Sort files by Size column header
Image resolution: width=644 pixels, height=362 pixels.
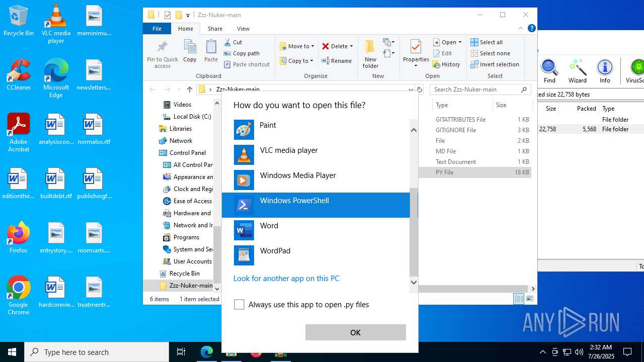coord(512,105)
